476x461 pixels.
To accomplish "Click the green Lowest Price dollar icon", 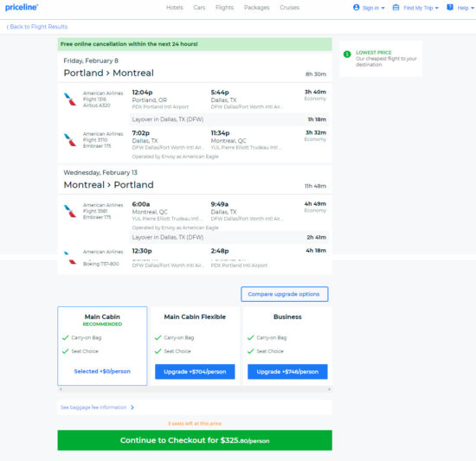I will pos(347,54).
